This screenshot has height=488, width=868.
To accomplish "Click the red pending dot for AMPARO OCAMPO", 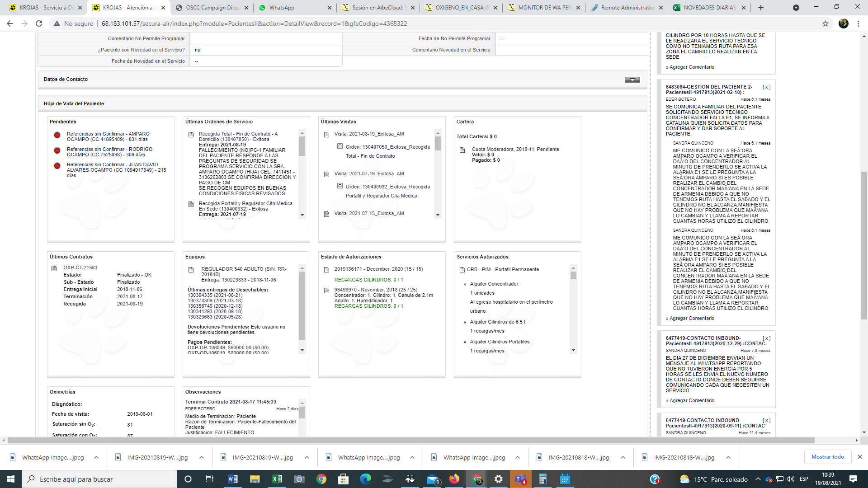I will [x=57, y=135].
